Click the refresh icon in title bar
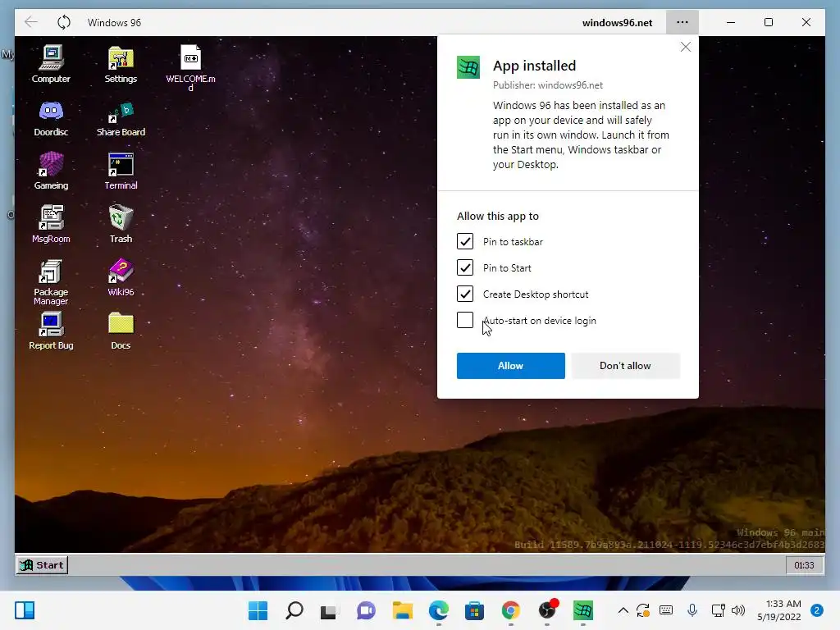The image size is (840, 630). (x=64, y=22)
